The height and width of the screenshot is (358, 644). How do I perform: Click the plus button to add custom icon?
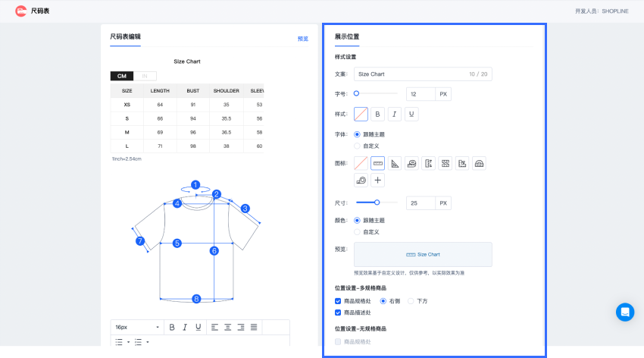[377, 181]
